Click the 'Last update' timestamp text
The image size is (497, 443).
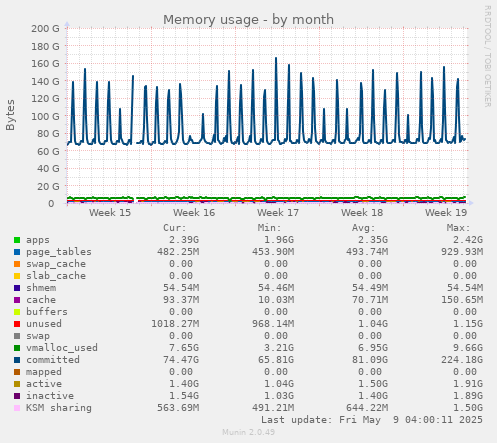click(x=372, y=420)
